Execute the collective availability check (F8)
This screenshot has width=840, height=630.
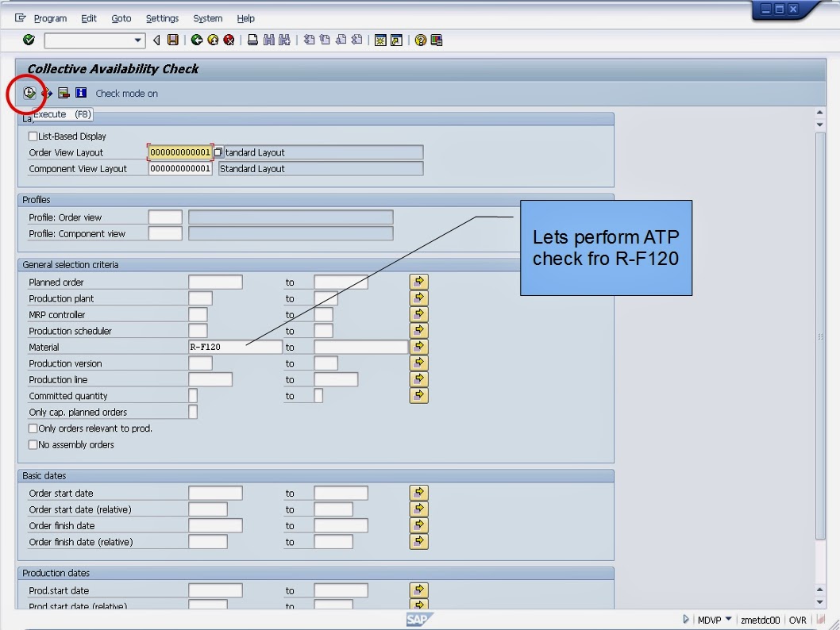(x=28, y=93)
